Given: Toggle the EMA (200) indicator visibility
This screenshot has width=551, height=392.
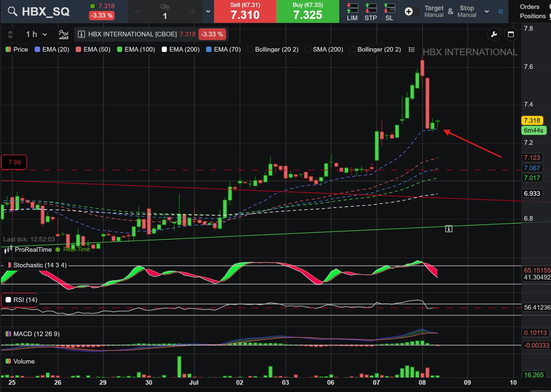Looking at the screenshot, I should [164, 49].
